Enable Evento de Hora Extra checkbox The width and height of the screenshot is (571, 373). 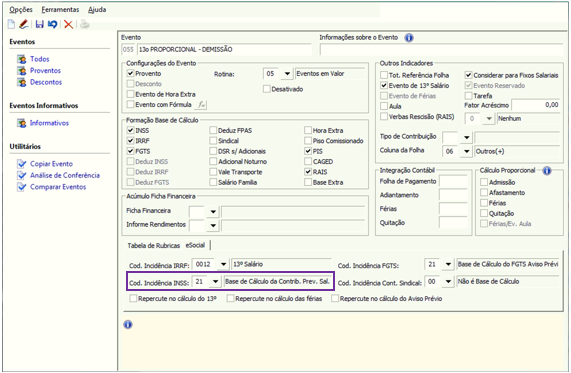point(130,94)
